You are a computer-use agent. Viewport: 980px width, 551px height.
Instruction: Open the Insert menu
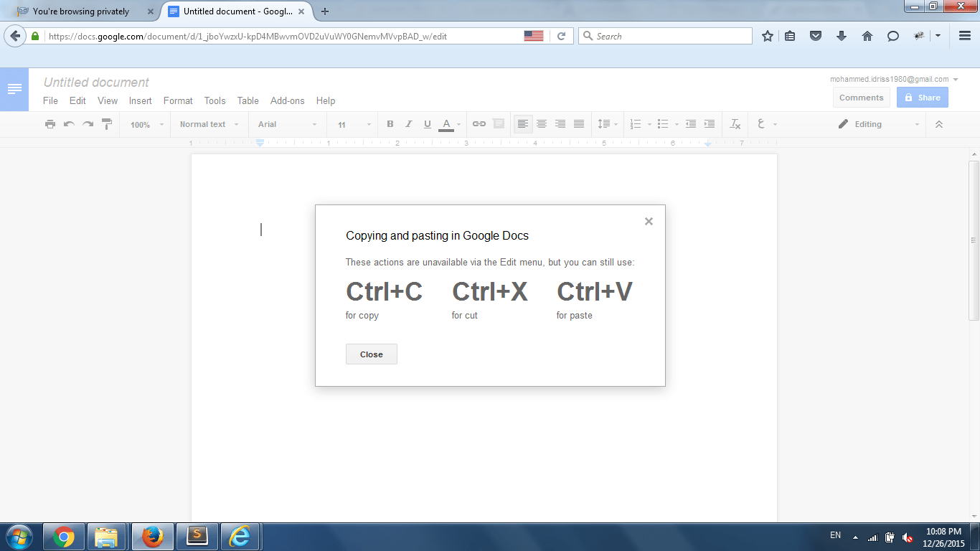click(x=141, y=100)
